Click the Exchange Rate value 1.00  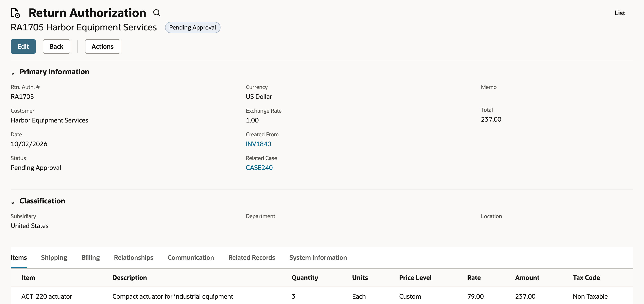click(x=252, y=120)
